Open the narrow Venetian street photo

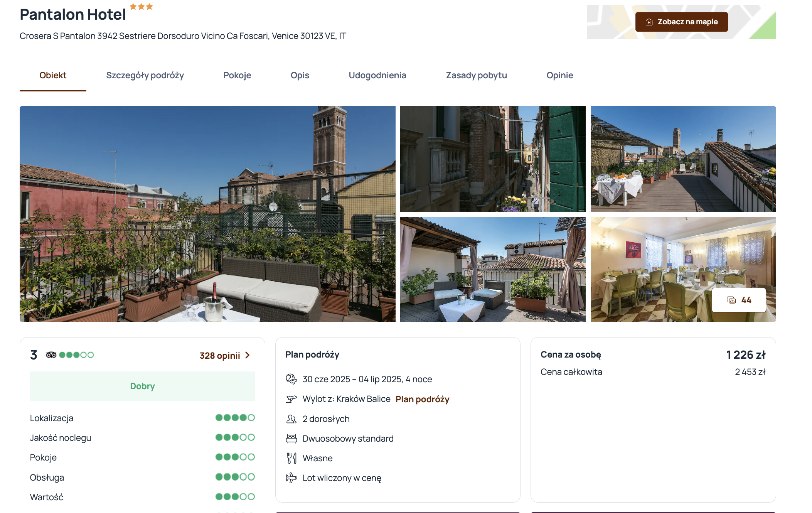(493, 159)
